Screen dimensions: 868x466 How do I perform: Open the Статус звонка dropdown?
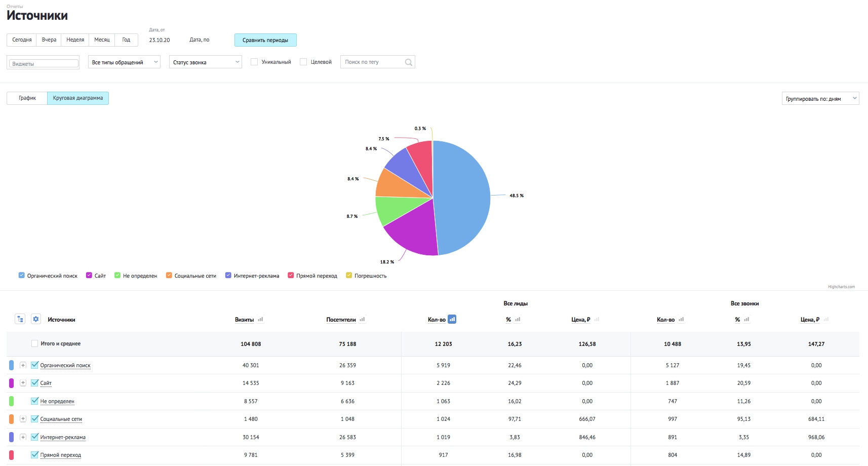tap(205, 62)
